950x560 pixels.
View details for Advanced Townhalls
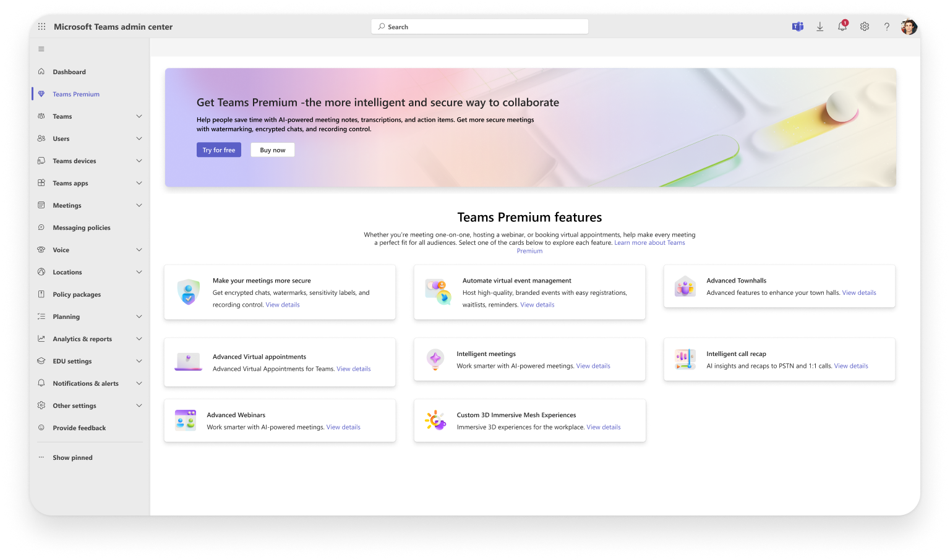click(859, 293)
